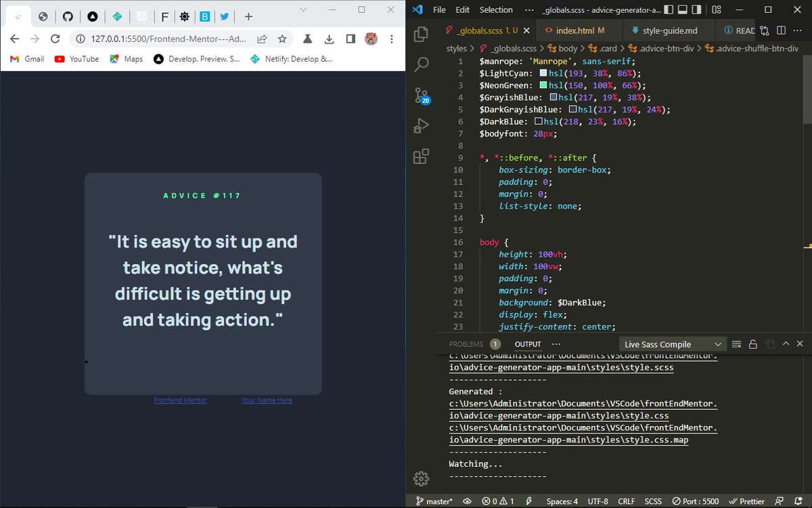This screenshot has height=508, width=812.
Task: Open Maps bookmark
Action: point(126,59)
